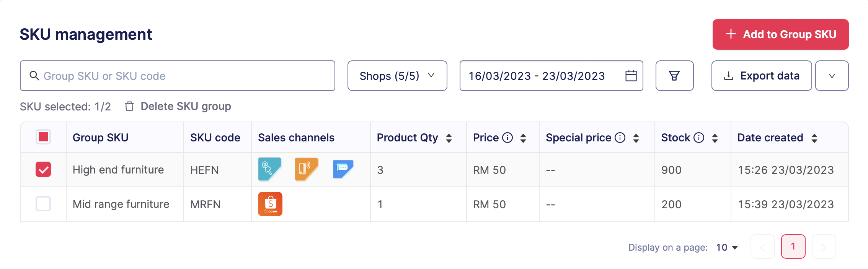Expand the arrow next to Export data
The image size is (868, 269).
pos(832,76)
